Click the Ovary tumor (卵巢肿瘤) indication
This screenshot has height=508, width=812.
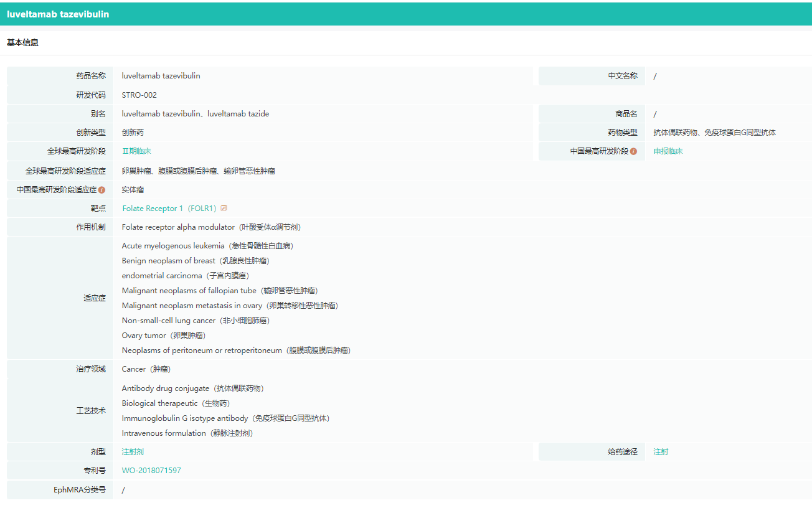tap(164, 336)
